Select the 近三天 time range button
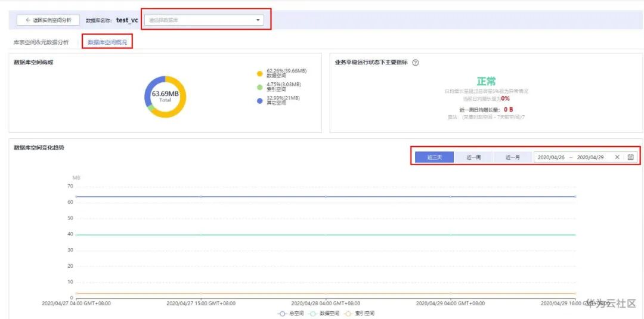This screenshot has height=319, width=644. [434, 157]
